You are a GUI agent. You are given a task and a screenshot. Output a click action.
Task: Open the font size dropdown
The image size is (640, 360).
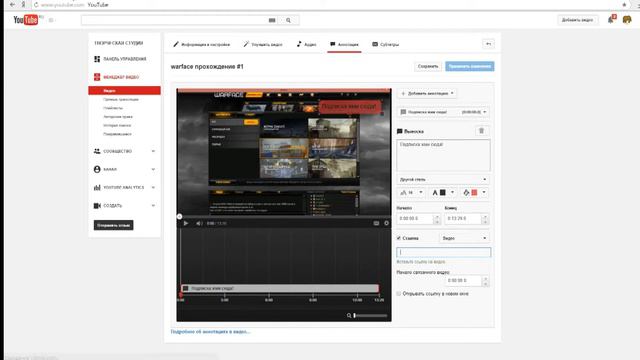411,192
